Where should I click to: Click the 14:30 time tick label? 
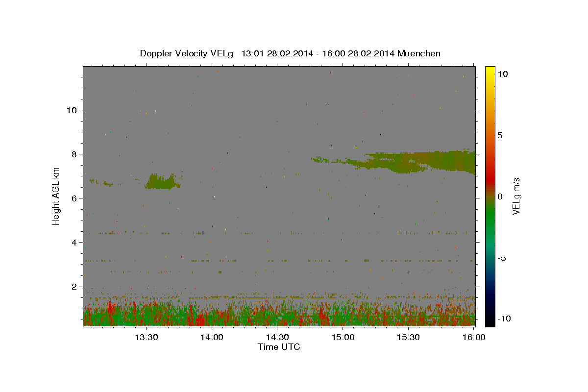[277, 337]
